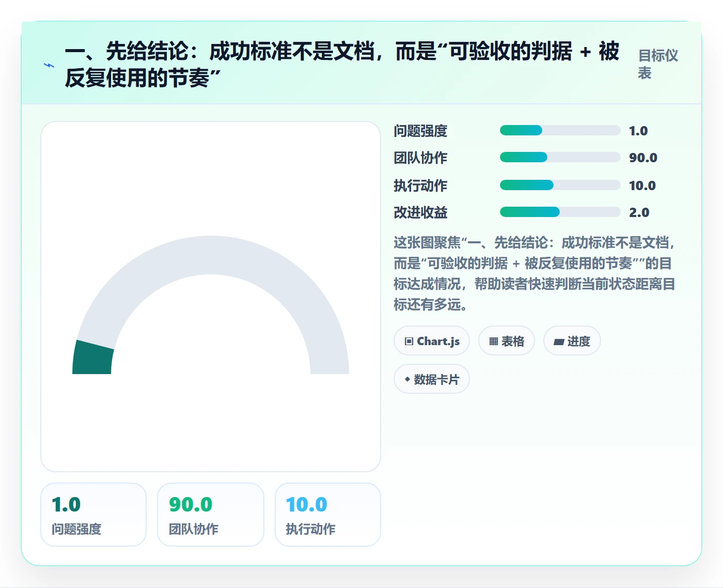723x588 pixels.
Task: Click the 团队协作 progress bar
Action: [560, 157]
